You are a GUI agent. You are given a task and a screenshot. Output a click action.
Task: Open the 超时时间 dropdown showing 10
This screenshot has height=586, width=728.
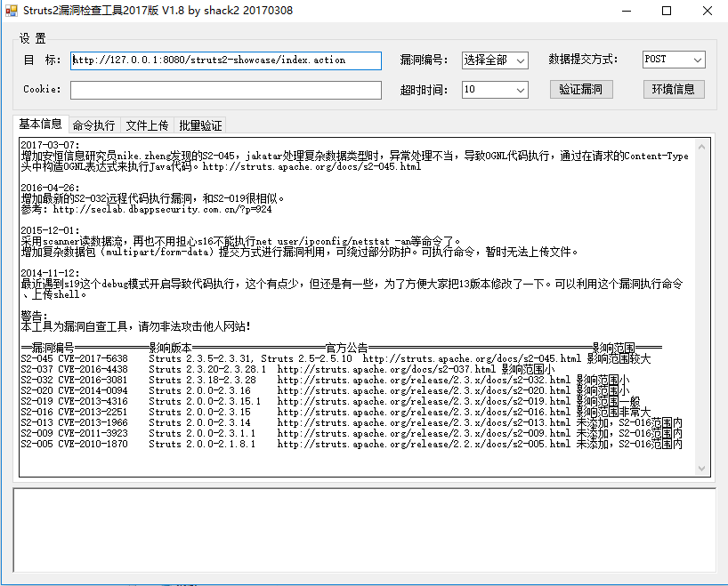coord(495,90)
